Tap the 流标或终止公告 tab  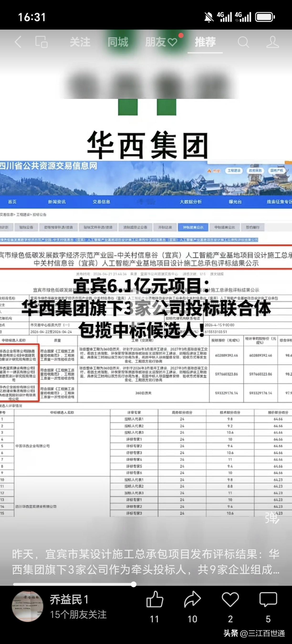point(135,227)
